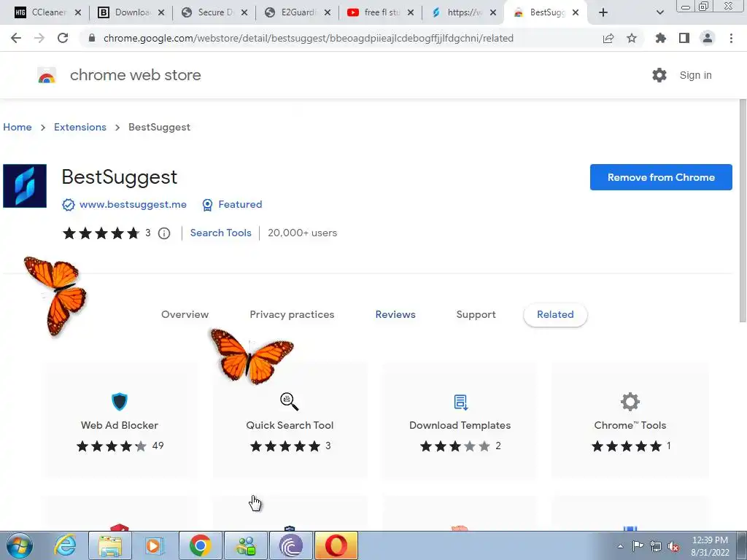747x560 pixels.
Task: Open Windows Media Player taskbar icon
Action: tap(153, 545)
